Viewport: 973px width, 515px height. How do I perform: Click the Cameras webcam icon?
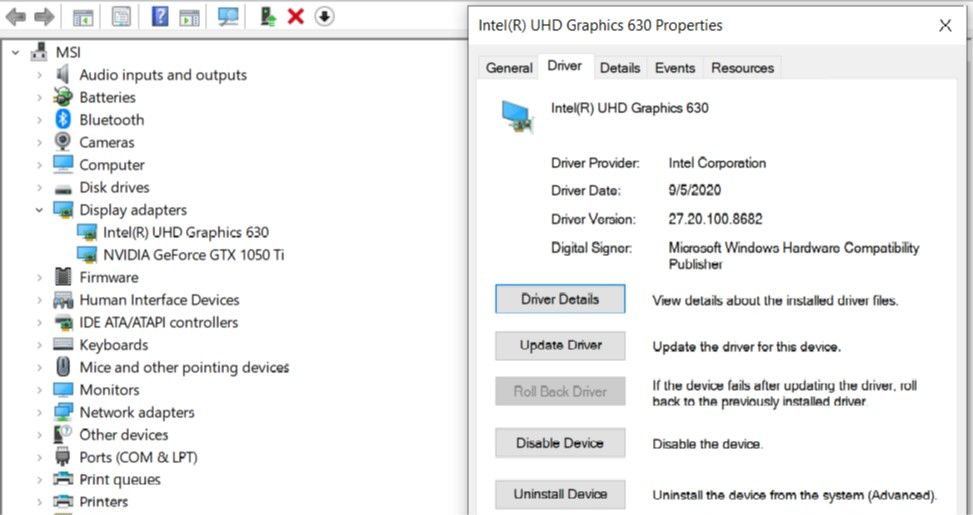click(63, 141)
